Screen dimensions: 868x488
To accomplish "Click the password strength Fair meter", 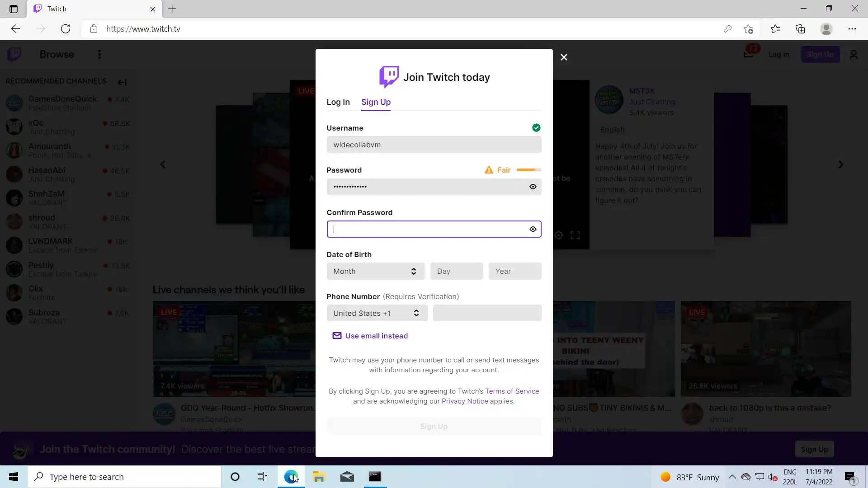I will coord(528,170).
